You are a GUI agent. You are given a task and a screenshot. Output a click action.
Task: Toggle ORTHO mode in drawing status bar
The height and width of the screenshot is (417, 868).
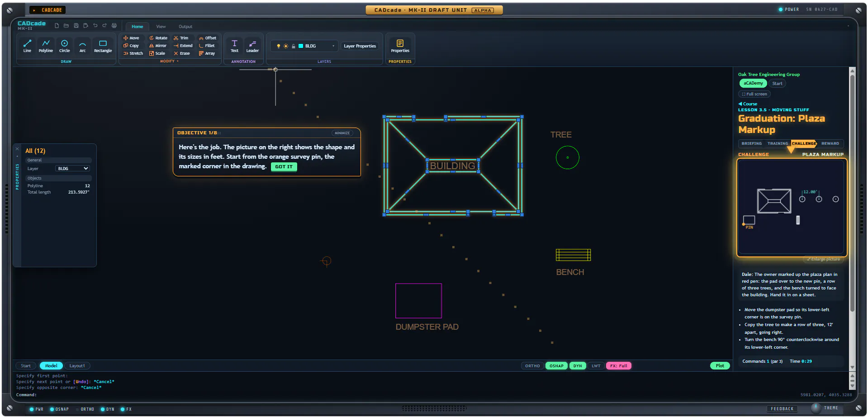click(532, 366)
